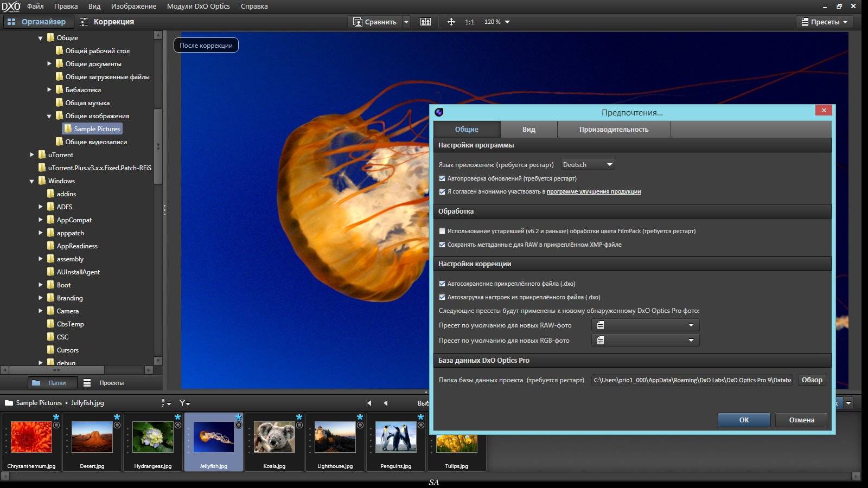Click blue star badge on Hydrangeas.jpg
This screenshot has height=488, width=868.
coord(177,417)
